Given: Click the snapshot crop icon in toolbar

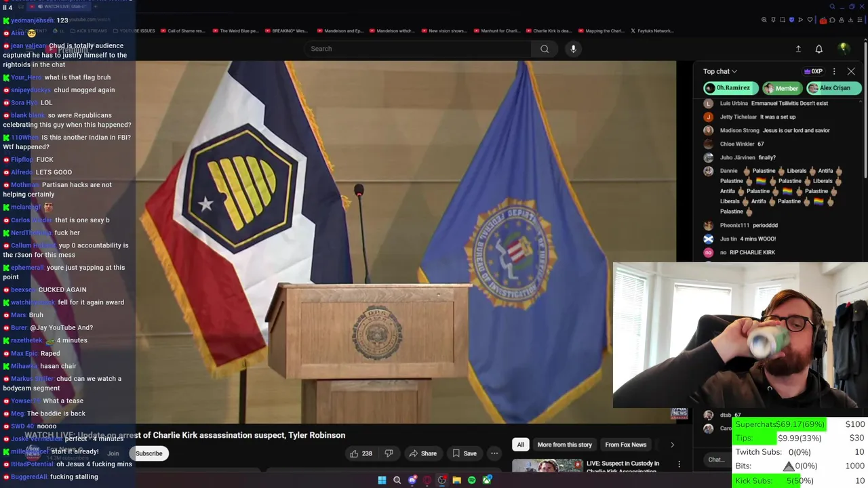Looking at the screenshot, I should 783,20.
